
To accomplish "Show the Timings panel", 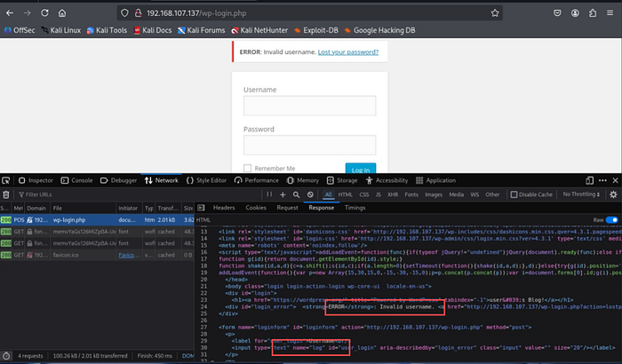I will [355, 208].
